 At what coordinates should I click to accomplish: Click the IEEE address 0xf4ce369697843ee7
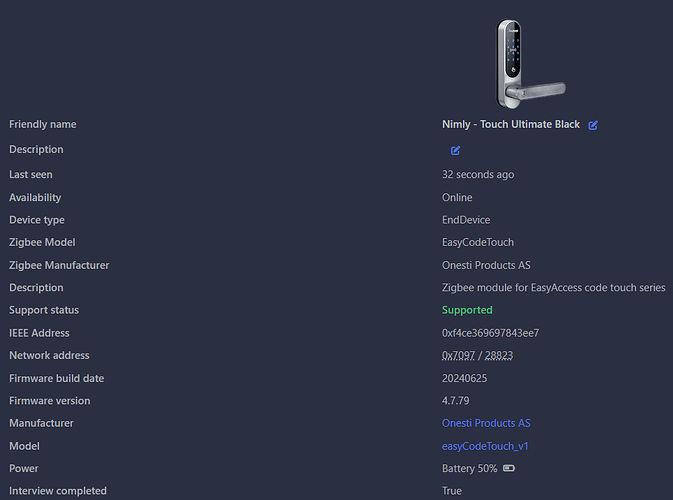pos(490,333)
